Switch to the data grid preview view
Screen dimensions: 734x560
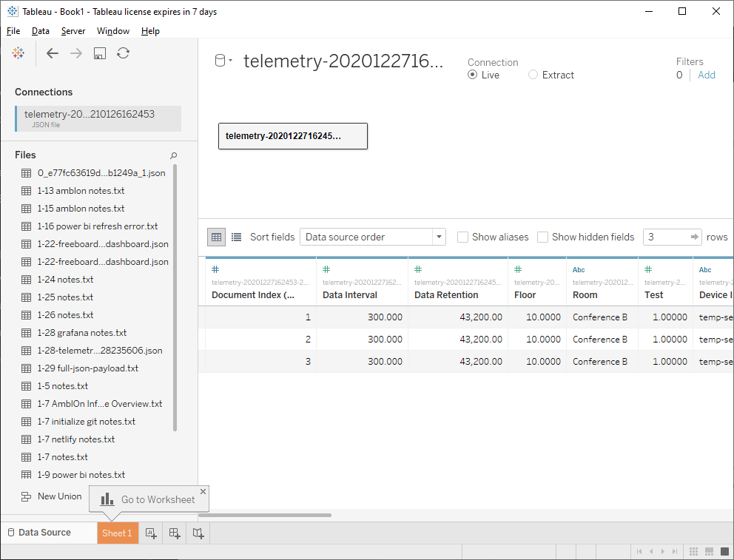point(216,237)
